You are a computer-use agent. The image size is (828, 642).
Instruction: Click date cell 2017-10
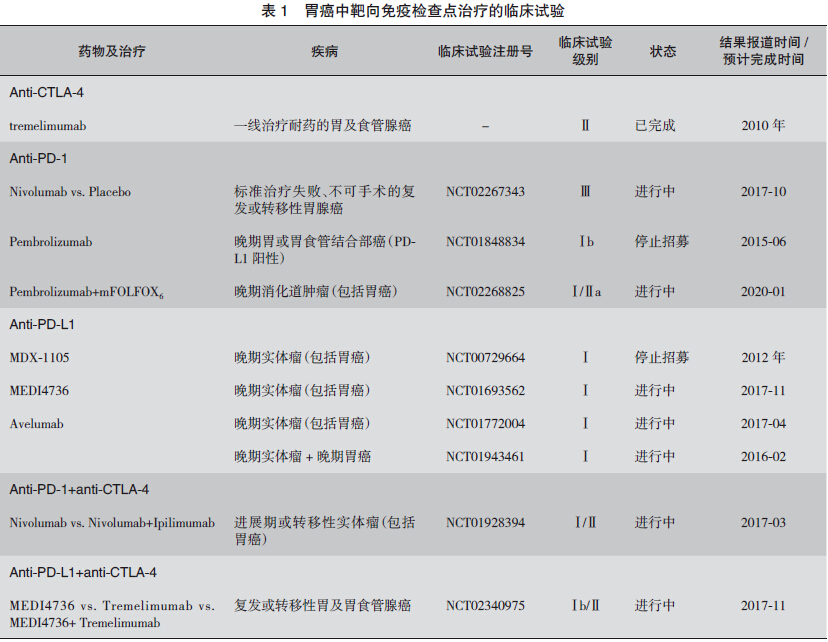[x=763, y=192]
